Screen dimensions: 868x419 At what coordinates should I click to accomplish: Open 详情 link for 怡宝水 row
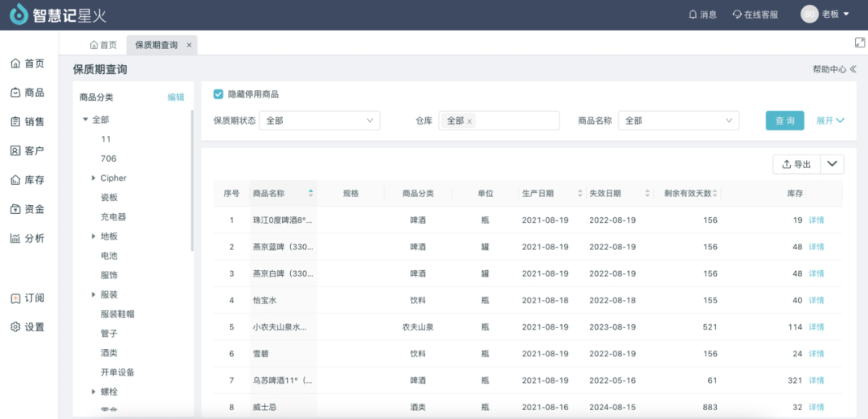[816, 300]
